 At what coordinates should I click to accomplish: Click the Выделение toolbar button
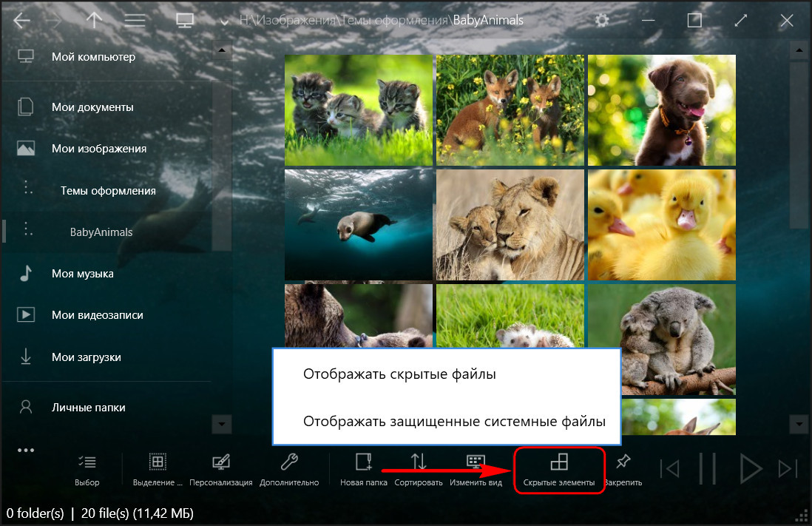point(158,471)
